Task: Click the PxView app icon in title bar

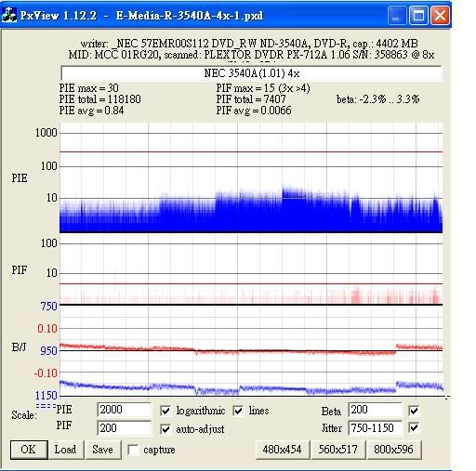Action: tap(9, 15)
